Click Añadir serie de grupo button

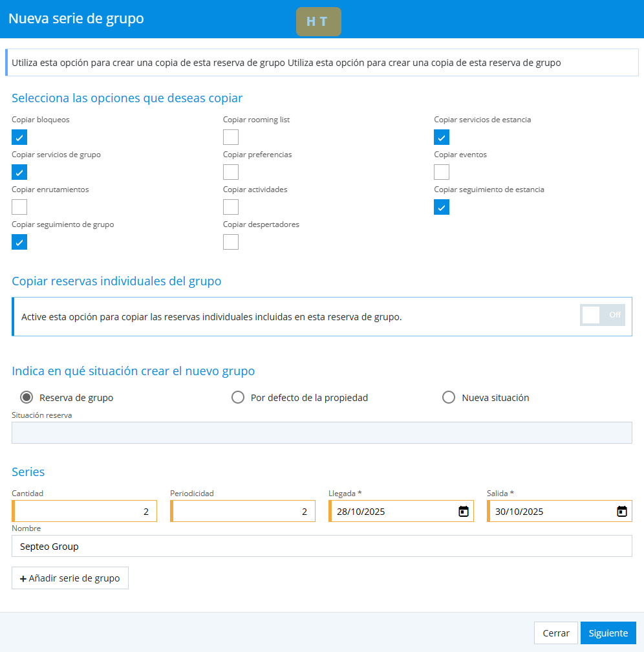70,578
